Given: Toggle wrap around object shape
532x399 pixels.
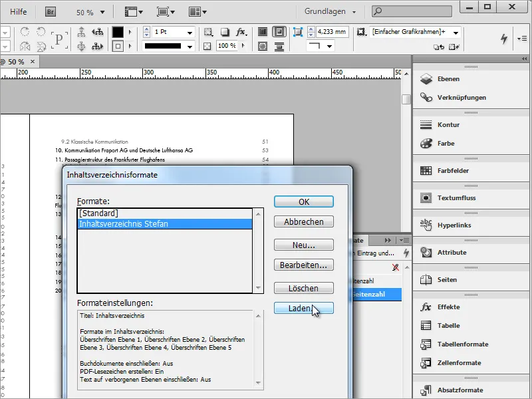Looking at the screenshot, I should tap(262, 46).
